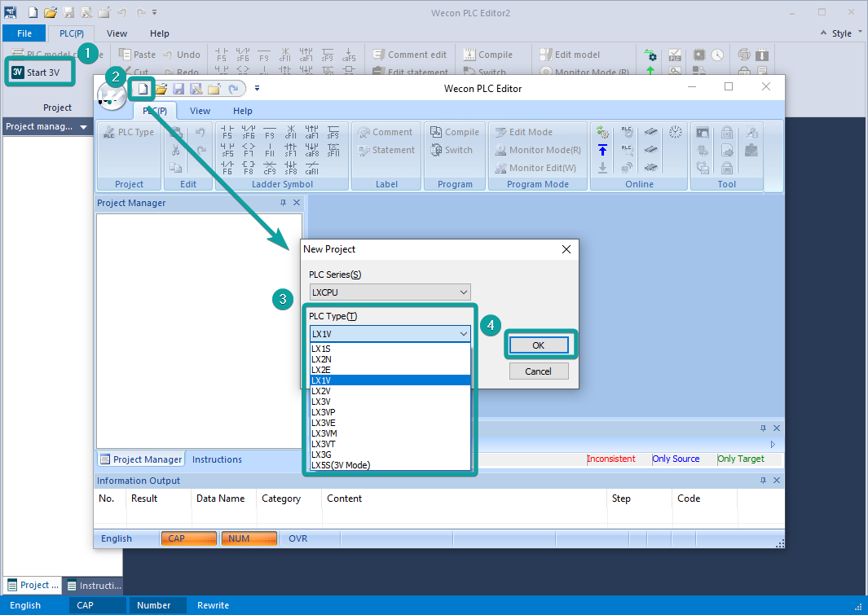Close the Project Manager panel

[x=297, y=203]
